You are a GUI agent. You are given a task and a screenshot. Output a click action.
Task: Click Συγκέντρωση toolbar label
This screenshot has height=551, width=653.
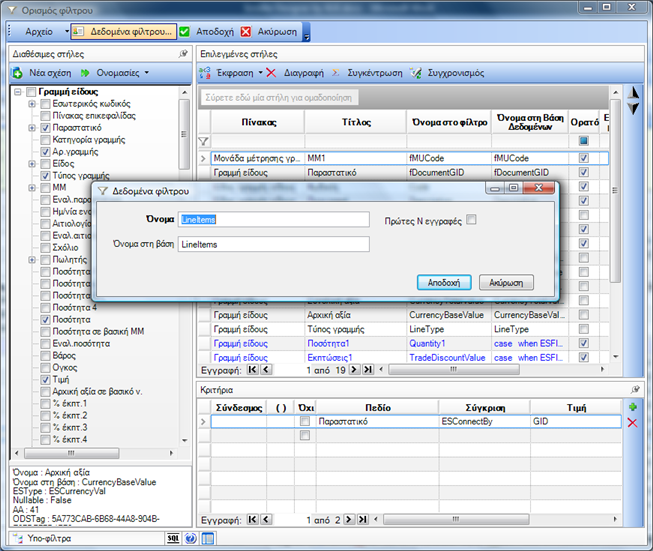point(375,73)
